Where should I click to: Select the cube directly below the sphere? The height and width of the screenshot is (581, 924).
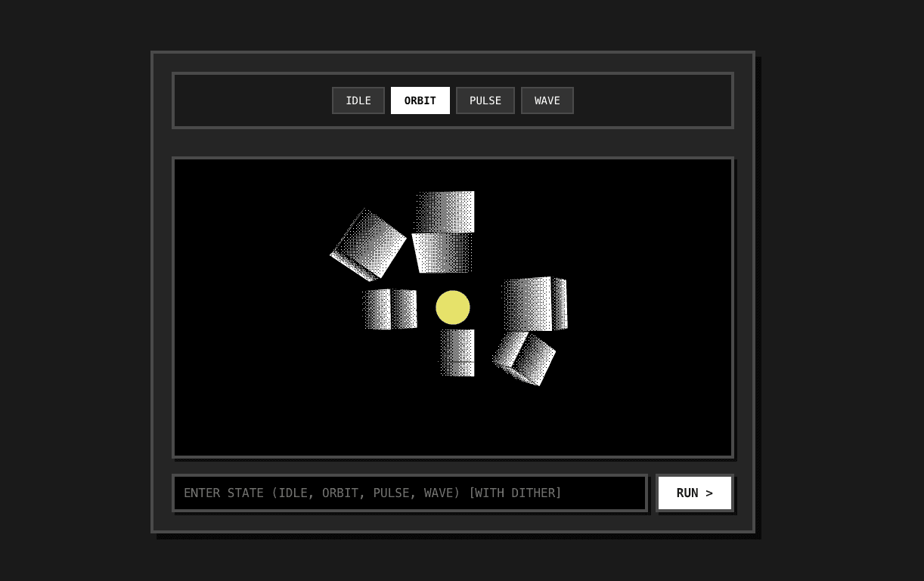coord(456,352)
